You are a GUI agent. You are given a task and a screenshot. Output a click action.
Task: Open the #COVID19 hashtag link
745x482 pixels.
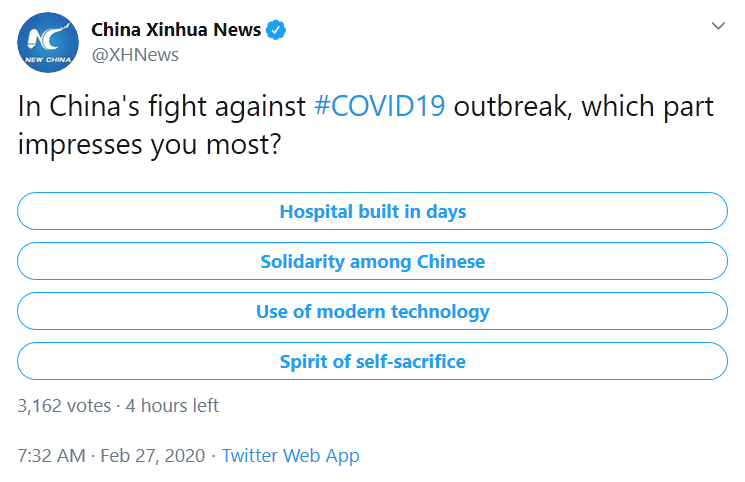point(380,106)
